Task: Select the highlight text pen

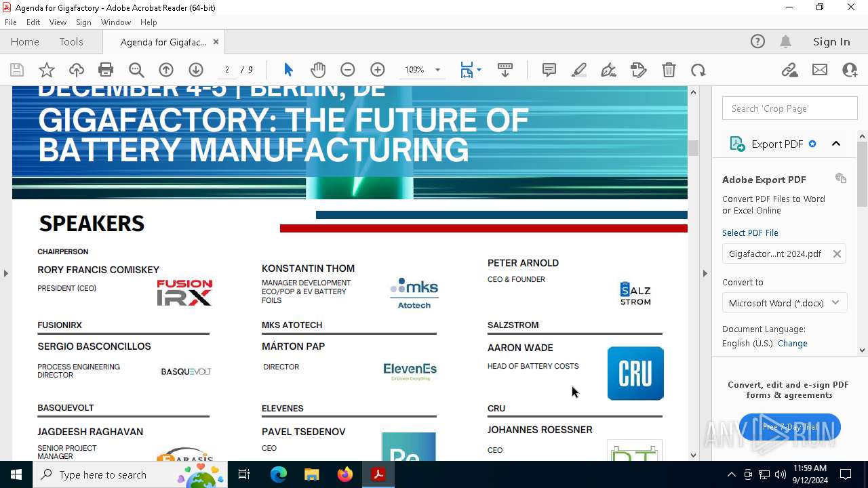Action: [x=579, y=70]
